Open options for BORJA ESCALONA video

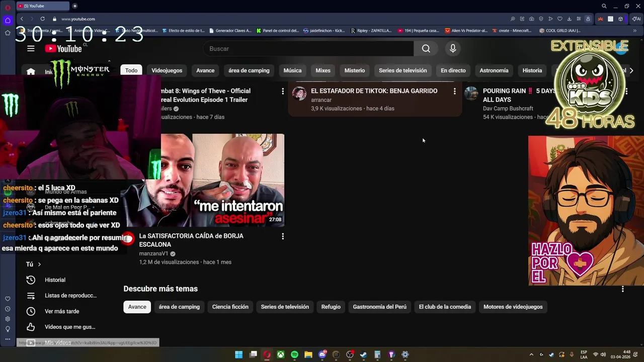pyautogui.click(x=283, y=236)
